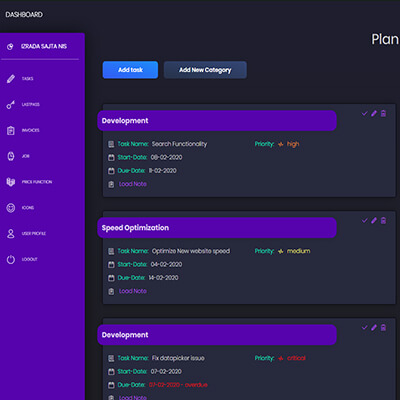The image size is (400, 400).
Task: Open the Icons sidebar item
Action: click(x=28, y=208)
